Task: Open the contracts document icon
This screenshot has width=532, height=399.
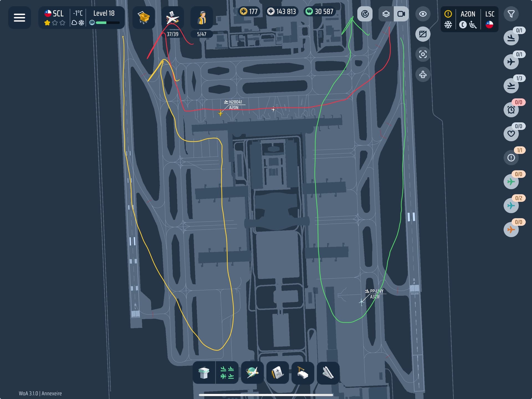Action: click(x=278, y=373)
